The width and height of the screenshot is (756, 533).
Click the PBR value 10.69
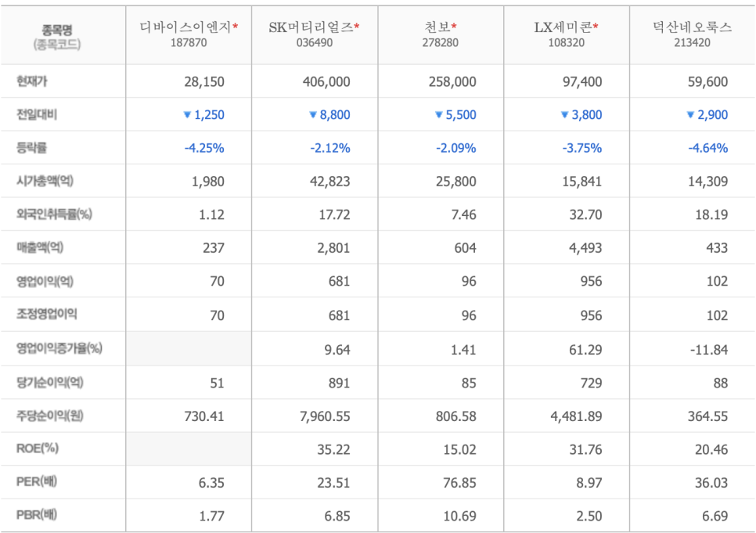[x=459, y=516]
